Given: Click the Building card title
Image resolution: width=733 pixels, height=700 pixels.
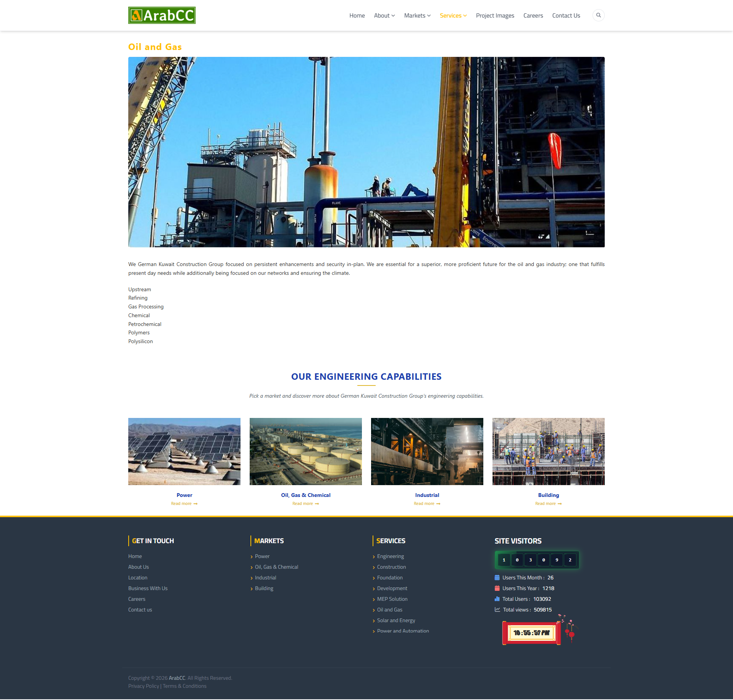Looking at the screenshot, I should click(x=549, y=495).
